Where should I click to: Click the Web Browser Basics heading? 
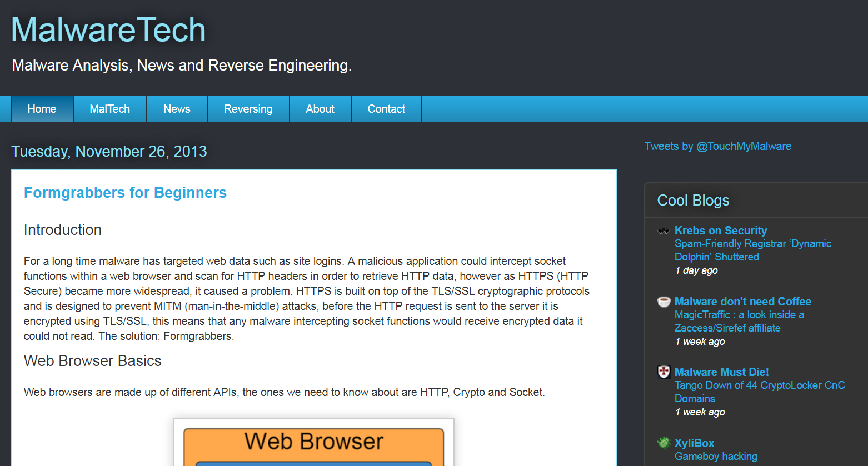point(93,361)
